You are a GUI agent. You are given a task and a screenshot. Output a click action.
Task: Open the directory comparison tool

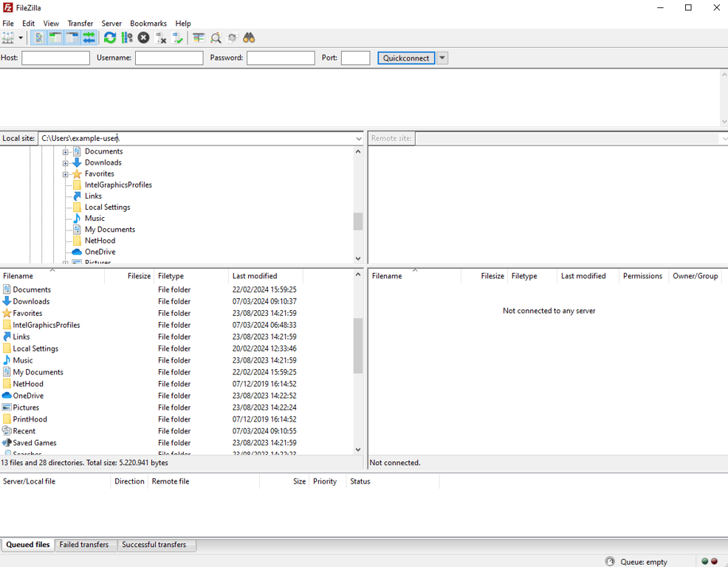[x=214, y=38]
